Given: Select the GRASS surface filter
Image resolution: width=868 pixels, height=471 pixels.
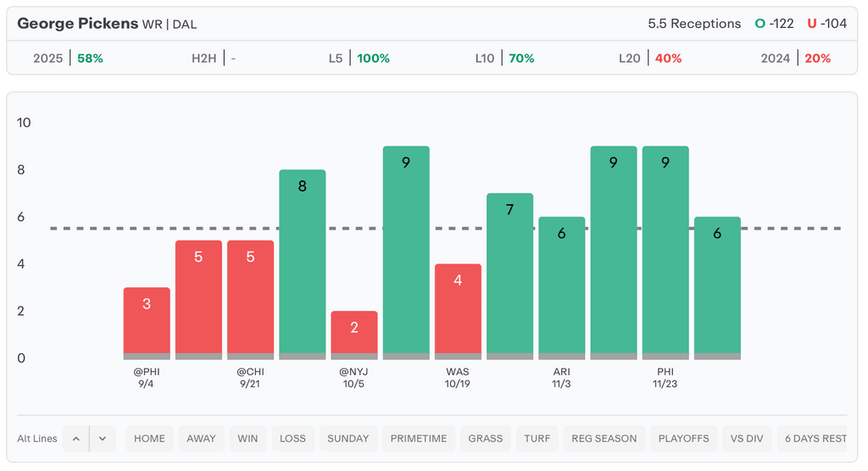Looking at the screenshot, I should [x=486, y=439].
